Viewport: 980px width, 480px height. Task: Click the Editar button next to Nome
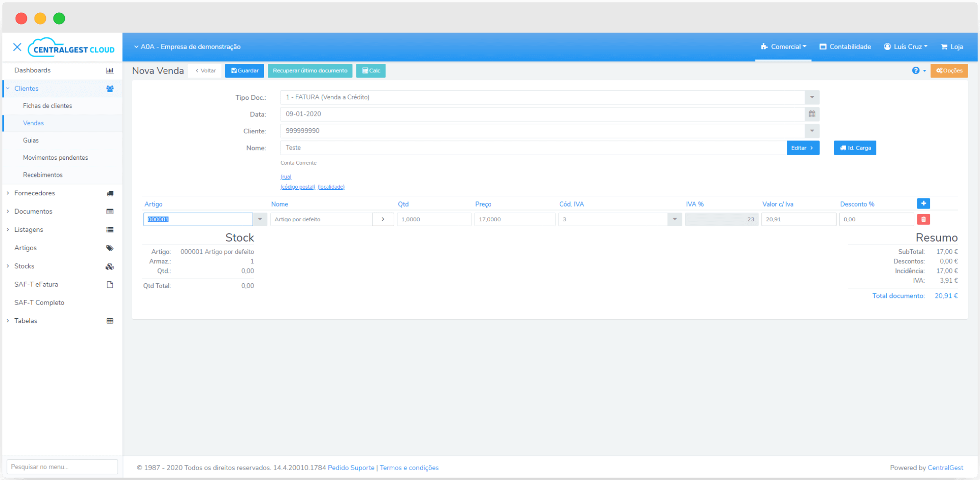[x=803, y=148]
